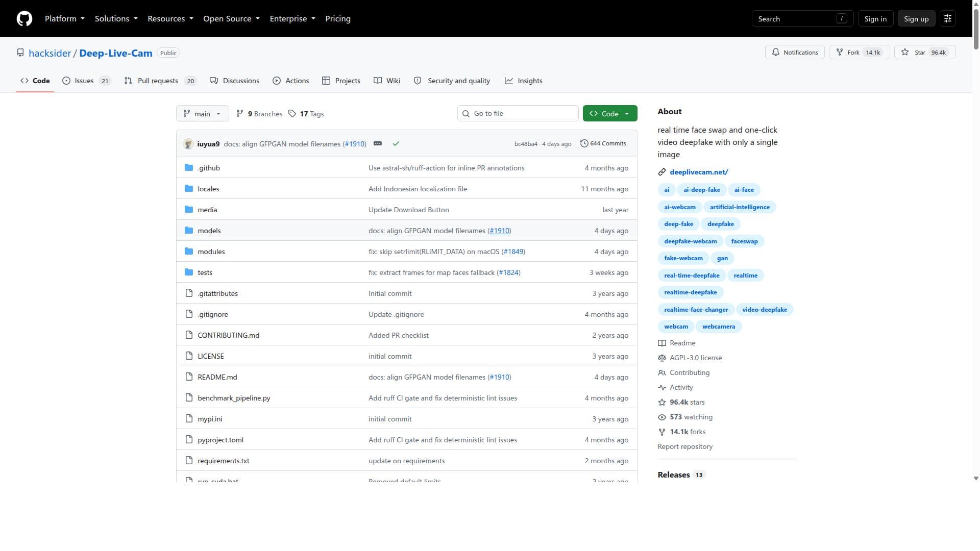Open the Pricing link
The height and width of the screenshot is (551, 980).
click(338, 19)
